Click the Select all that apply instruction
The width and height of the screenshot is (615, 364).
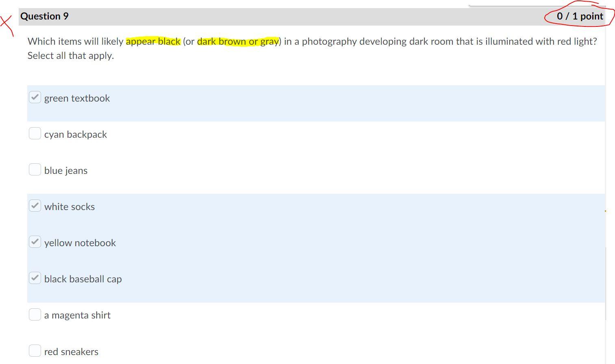(71, 56)
